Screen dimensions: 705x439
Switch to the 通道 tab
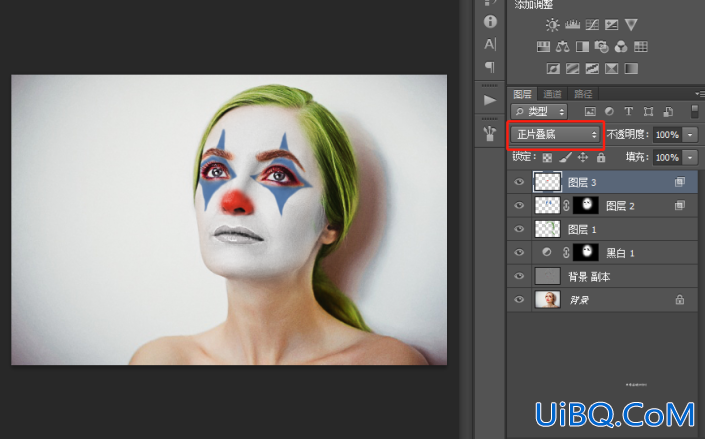click(x=552, y=94)
